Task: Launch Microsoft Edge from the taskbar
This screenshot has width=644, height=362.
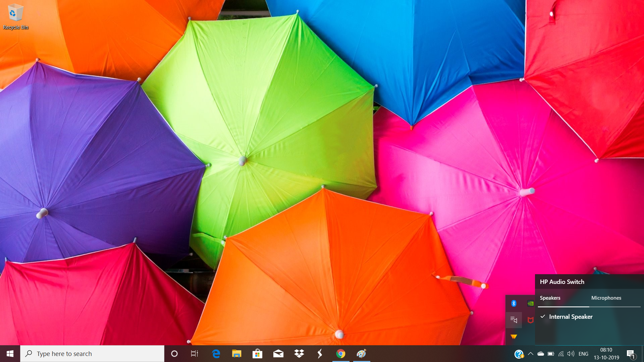Action: (x=216, y=354)
